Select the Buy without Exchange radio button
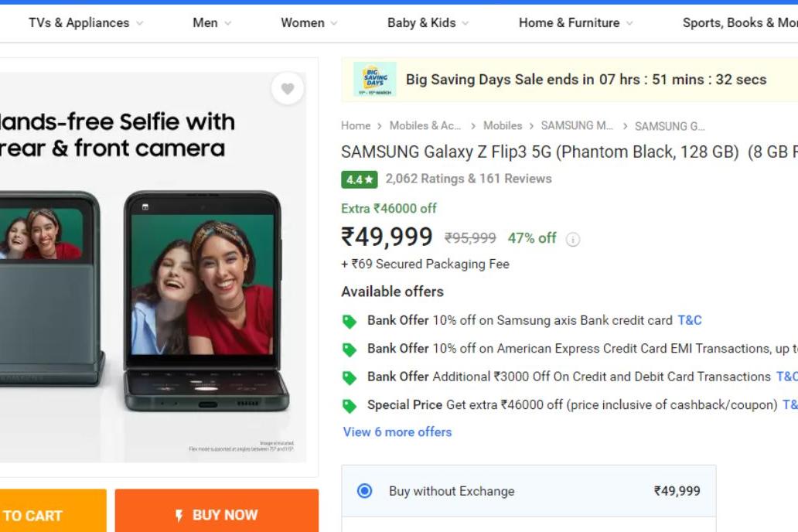Viewport: 798px width, 532px height. click(x=365, y=491)
